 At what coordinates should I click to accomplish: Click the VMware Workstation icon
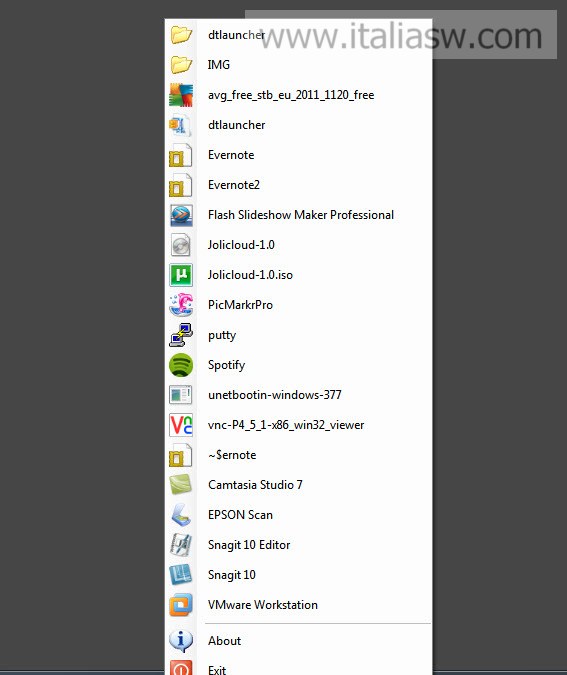(x=181, y=605)
